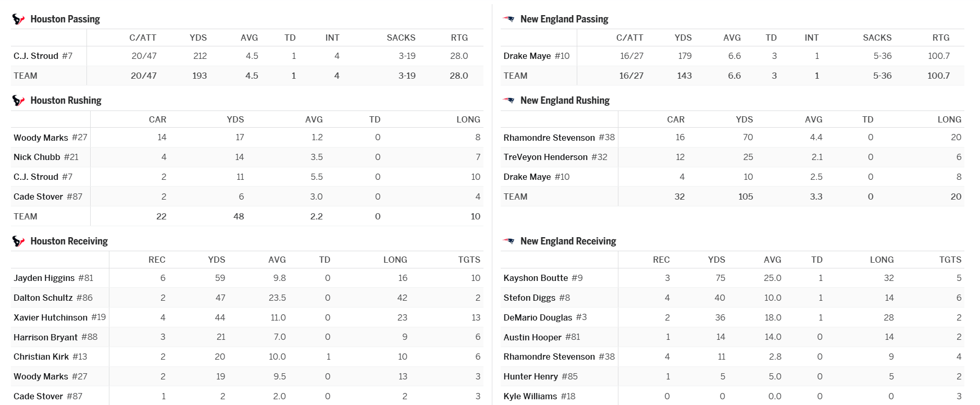The width and height of the screenshot is (980, 405).
Task: Click the Texans logo beside Houston Passing
Action: pos(18,19)
